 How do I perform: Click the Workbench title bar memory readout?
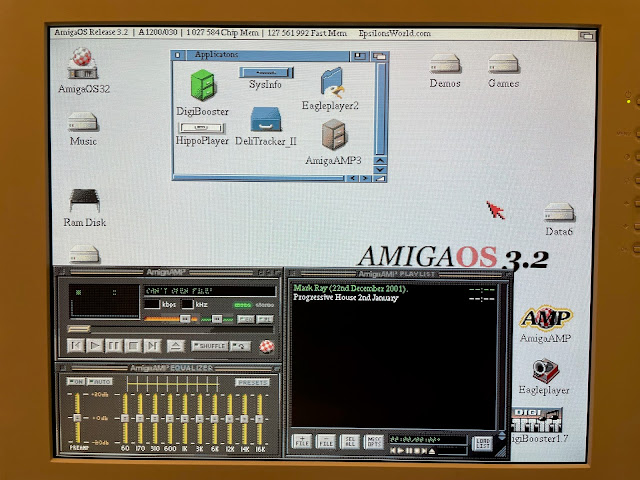[x=266, y=33]
